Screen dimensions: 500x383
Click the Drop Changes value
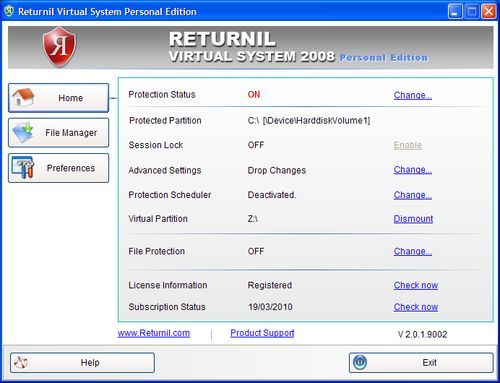277,170
